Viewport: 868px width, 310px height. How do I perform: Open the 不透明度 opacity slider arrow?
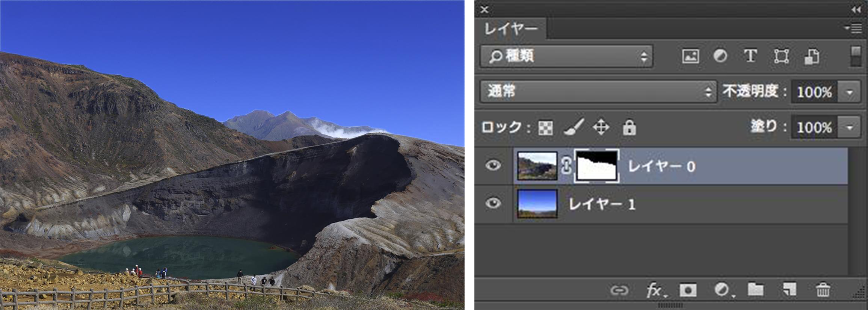pos(850,92)
